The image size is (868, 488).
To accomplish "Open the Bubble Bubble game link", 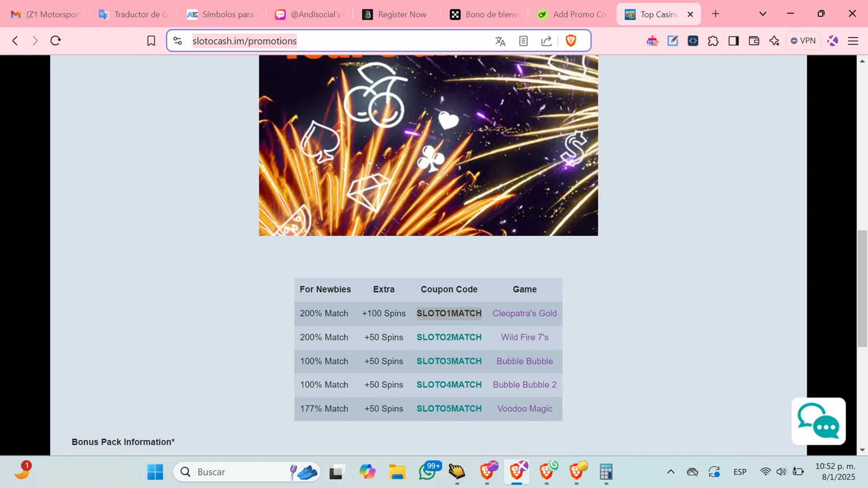I will (525, 361).
